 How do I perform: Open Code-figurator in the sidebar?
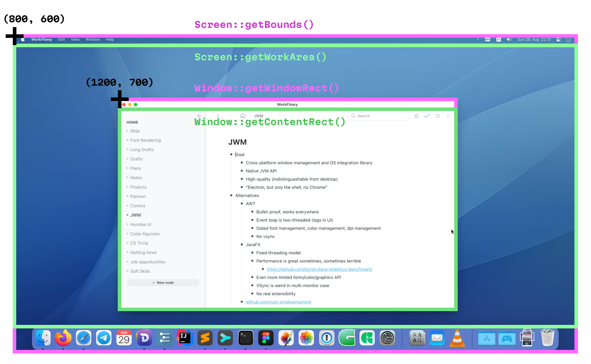point(145,234)
